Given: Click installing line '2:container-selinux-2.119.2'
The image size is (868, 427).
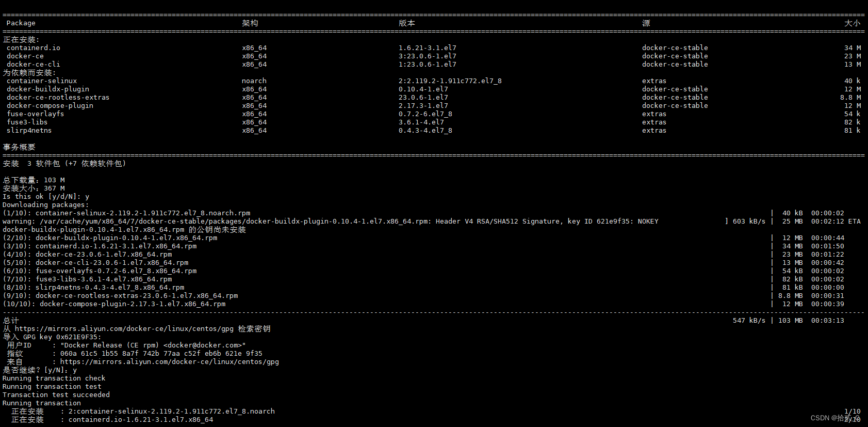Looking at the screenshot, I should tap(172, 412).
